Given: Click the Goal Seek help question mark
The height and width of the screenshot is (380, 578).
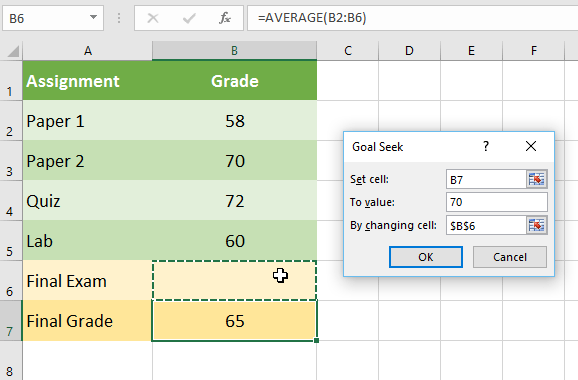Looking at the screenshot, I should pos(486,146).
